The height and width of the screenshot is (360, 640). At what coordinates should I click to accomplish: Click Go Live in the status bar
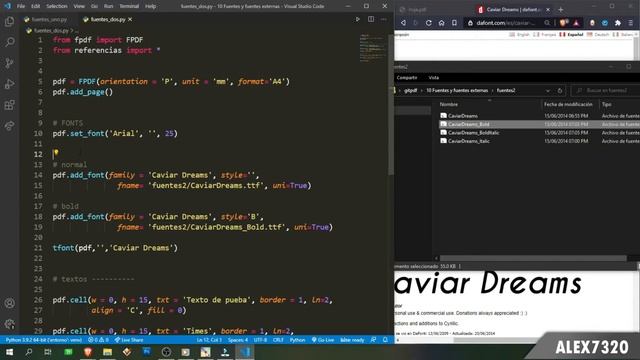322,340
